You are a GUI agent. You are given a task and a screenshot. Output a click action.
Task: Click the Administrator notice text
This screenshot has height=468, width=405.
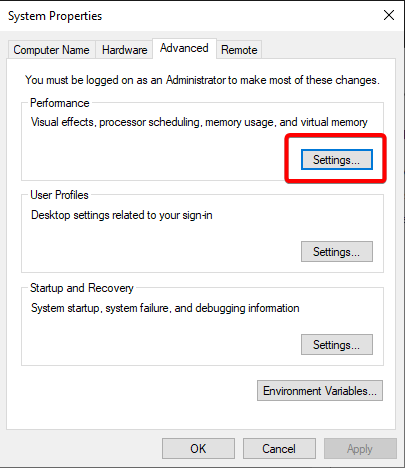point(202,80)
